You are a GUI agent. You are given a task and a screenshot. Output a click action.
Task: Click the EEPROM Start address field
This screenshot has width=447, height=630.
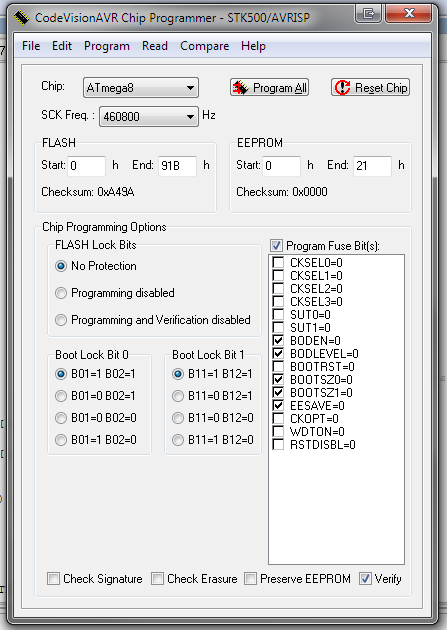282,166
